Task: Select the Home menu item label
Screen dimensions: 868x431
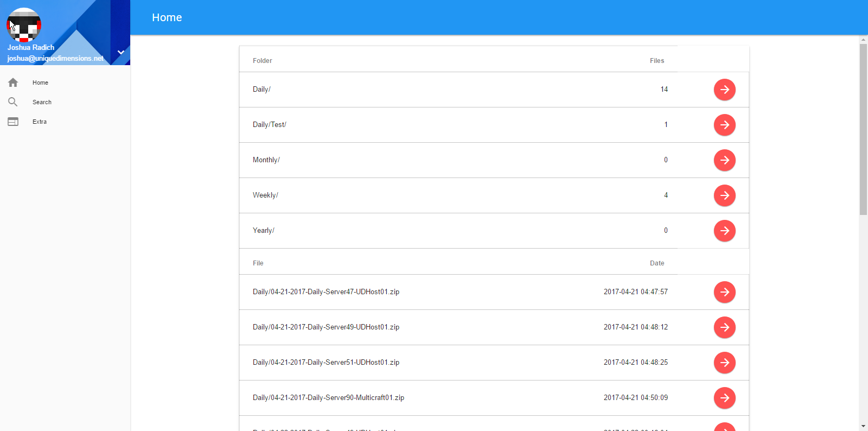Action: coord(40,83)
